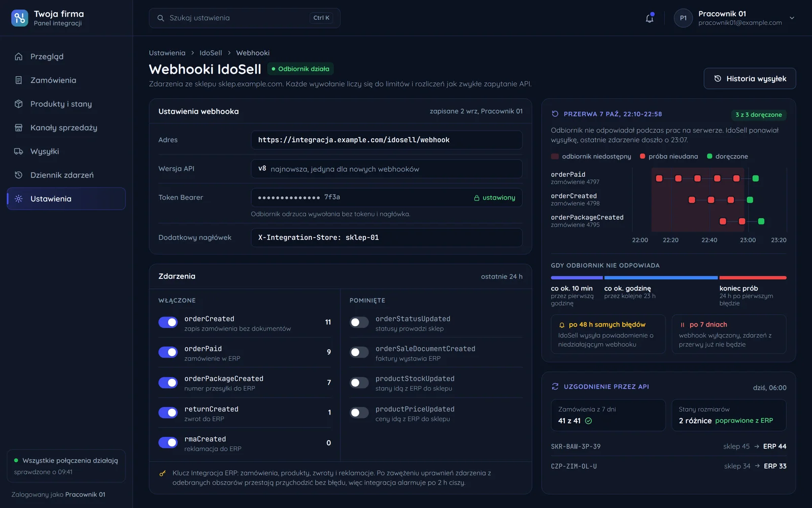This screenshot has height=508, width=812.
Task: Enable the orderStatusUpdated toggle
Action: (x=359, y=323)
